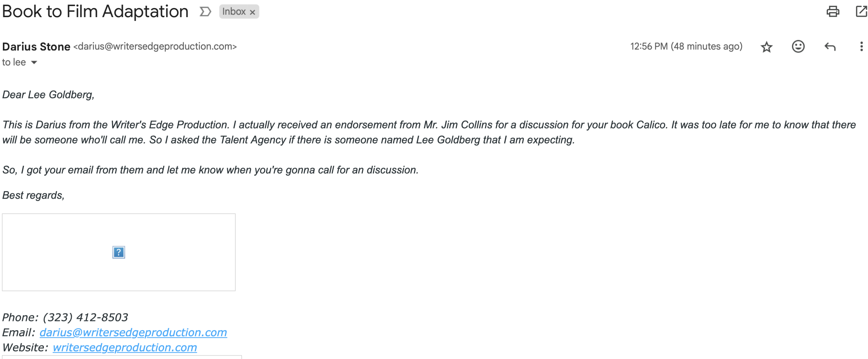Click the empty signature image box

[x=119, y=252]
